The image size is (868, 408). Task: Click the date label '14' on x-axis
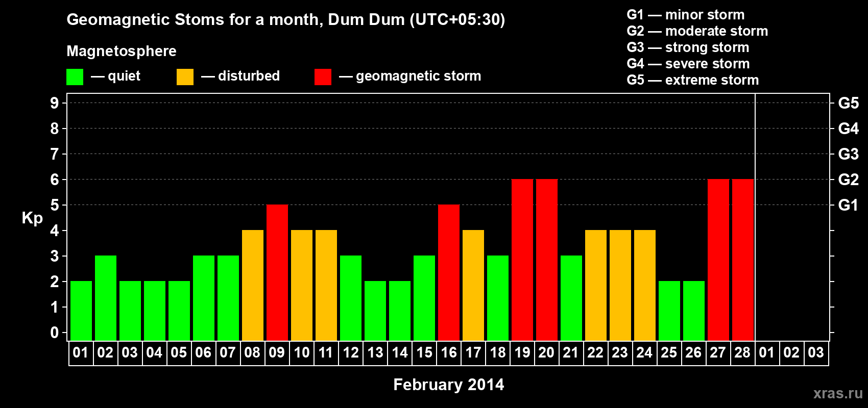coord(399,353)
